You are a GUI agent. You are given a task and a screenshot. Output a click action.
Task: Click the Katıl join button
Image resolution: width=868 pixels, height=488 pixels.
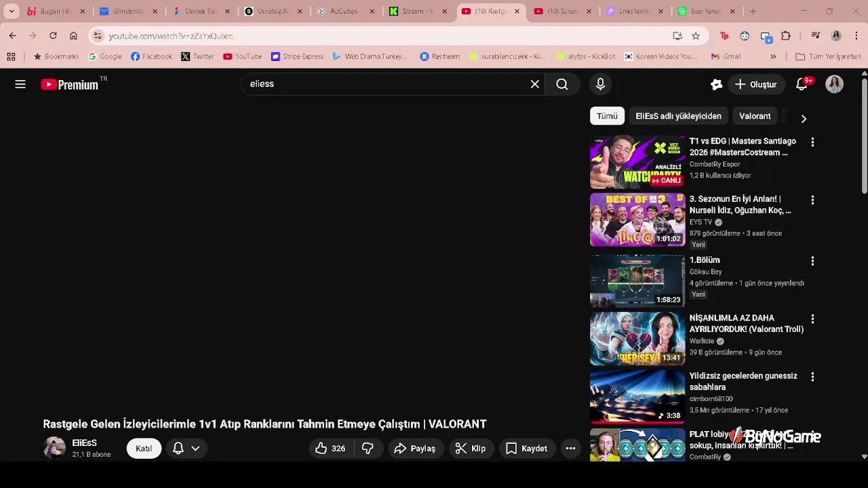pos(144,448)
